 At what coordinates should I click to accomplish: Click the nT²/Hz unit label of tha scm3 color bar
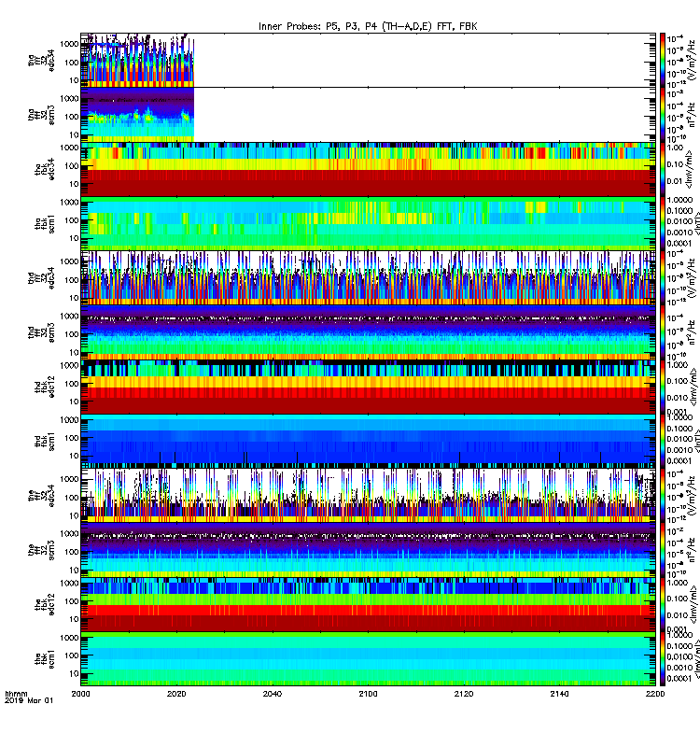click(x=692, y=115)
